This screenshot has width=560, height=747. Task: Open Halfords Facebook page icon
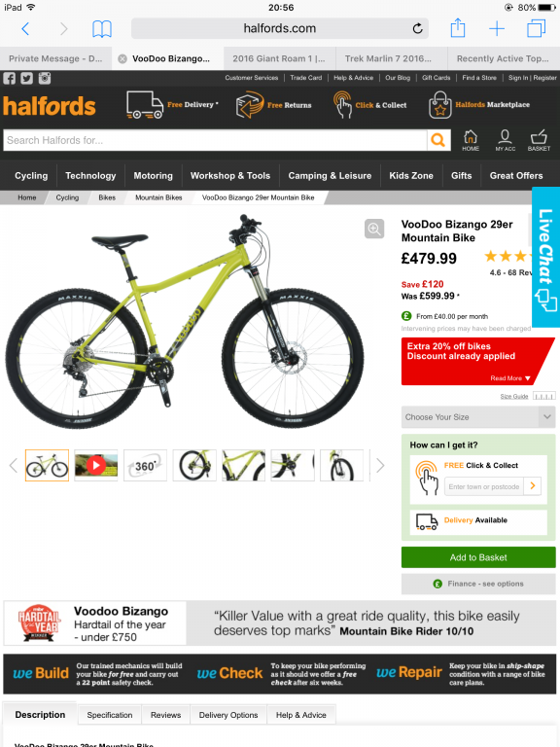coord(10,78)
